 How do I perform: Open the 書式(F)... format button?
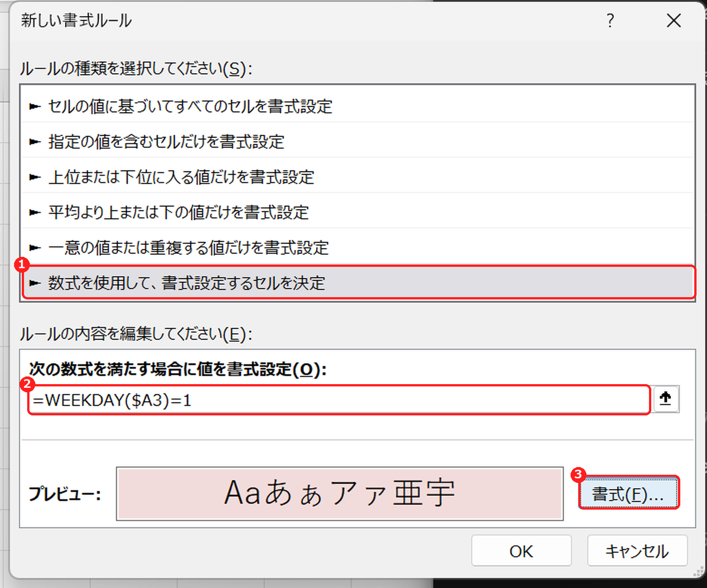click(x=629, y=493)
